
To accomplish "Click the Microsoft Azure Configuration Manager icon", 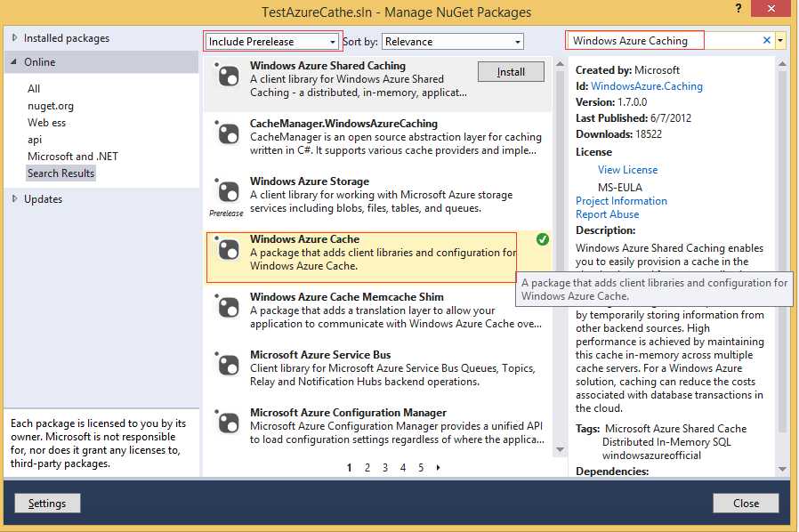I will (228, 423).
